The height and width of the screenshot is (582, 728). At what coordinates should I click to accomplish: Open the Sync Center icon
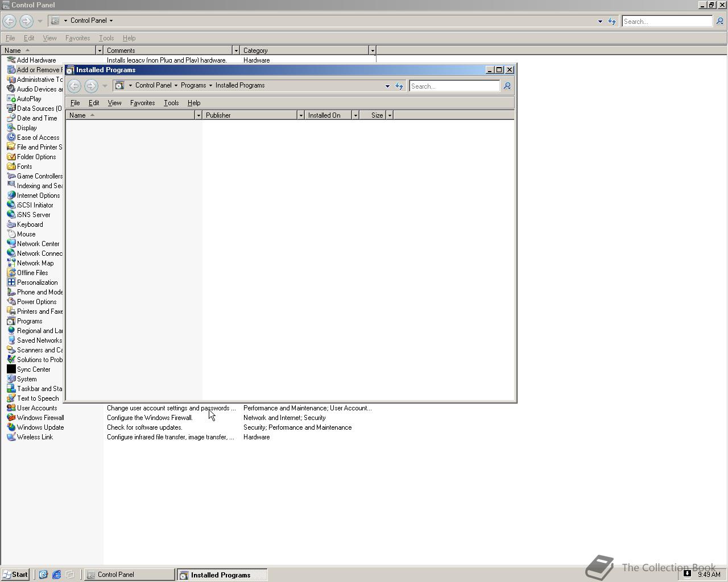[x=11, y=369]
